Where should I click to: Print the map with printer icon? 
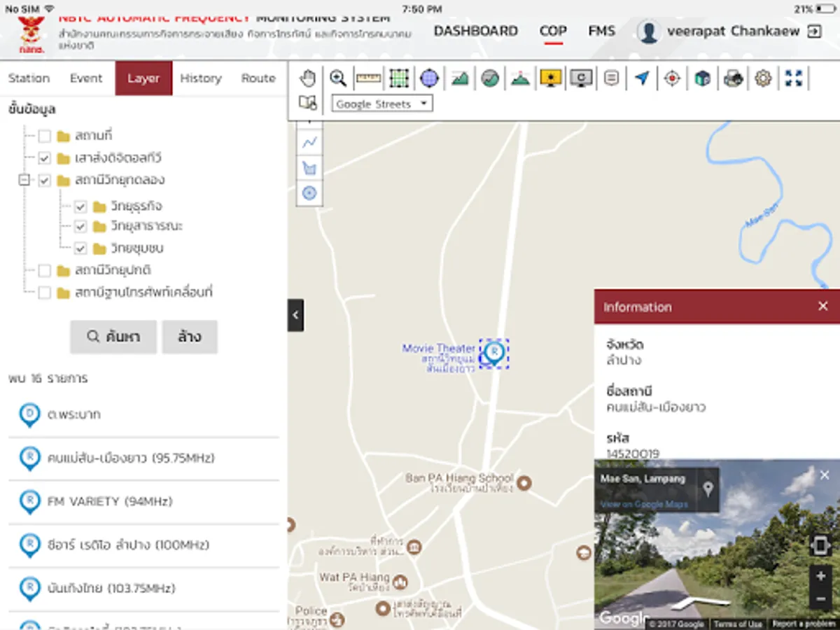pyautogui.click(x=733, y=78)
